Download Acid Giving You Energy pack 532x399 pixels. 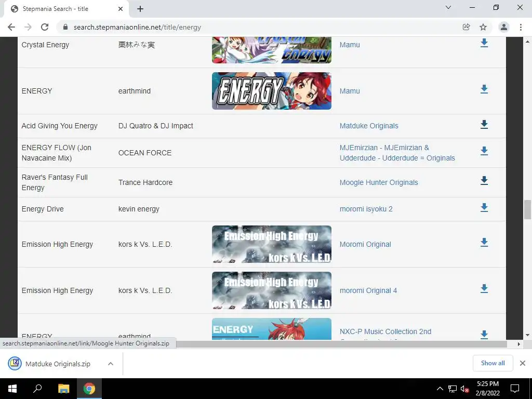[x=484, y=125]
